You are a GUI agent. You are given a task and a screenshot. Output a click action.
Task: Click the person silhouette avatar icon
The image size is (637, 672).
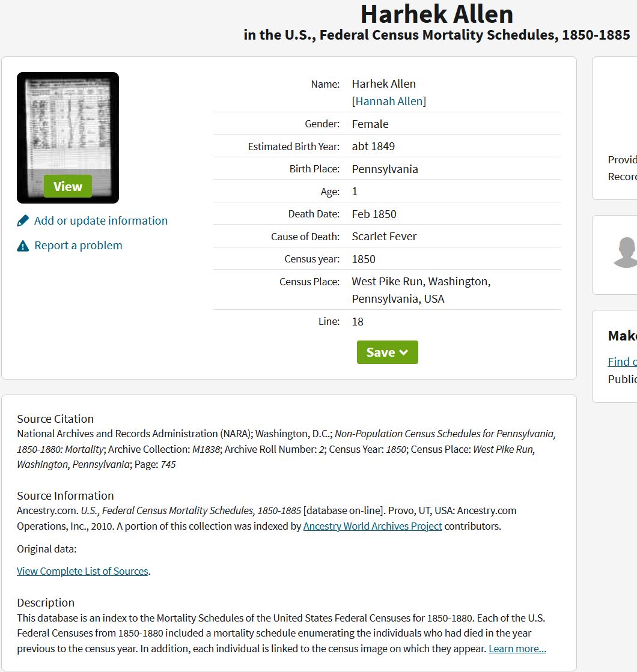pos(626,253)
